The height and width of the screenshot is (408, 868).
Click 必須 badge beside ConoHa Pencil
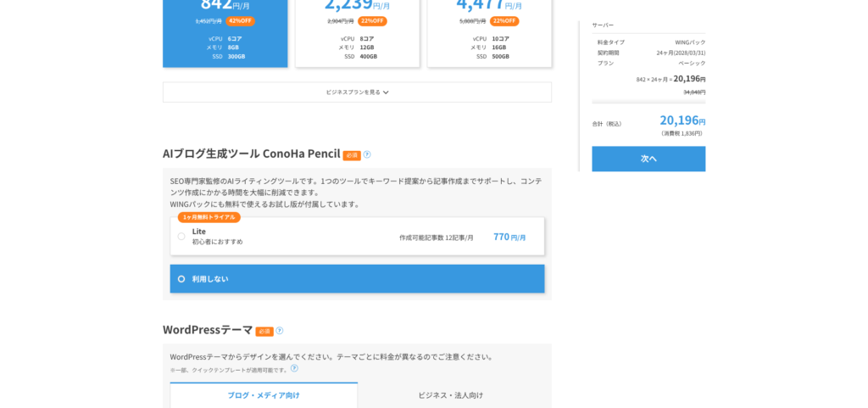tap(352, 155)
